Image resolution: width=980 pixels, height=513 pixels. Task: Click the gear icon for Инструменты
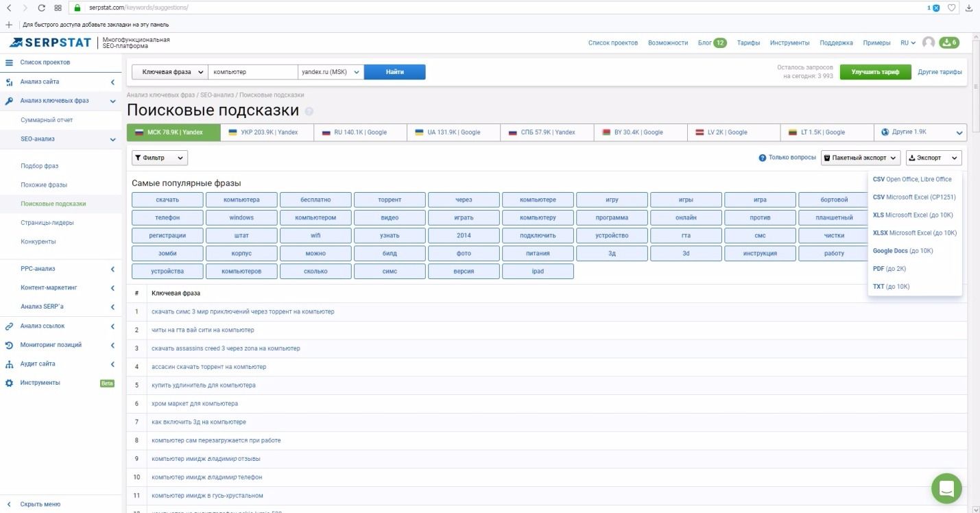pyautogui.click(x=9, y=383)
